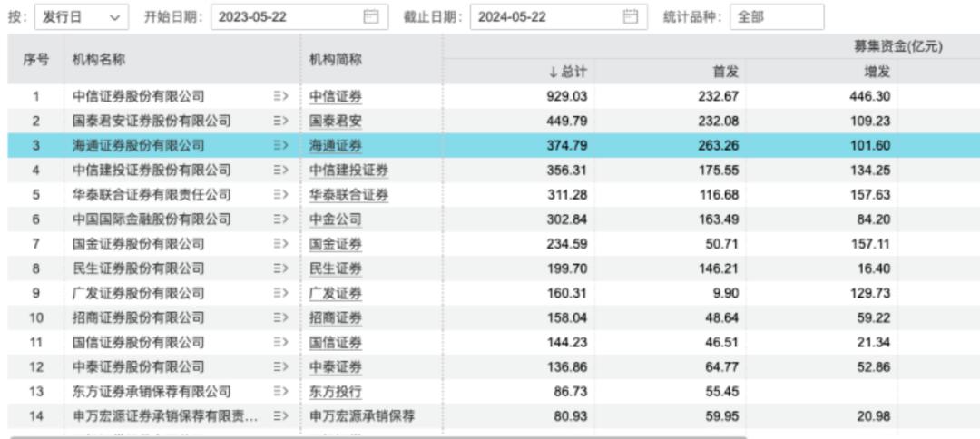Image resolution: width=980 pixels, height=439 pixels.
Task: Click detail icon for 中信证券股份有限公司
Action: [x=280, y=97]
